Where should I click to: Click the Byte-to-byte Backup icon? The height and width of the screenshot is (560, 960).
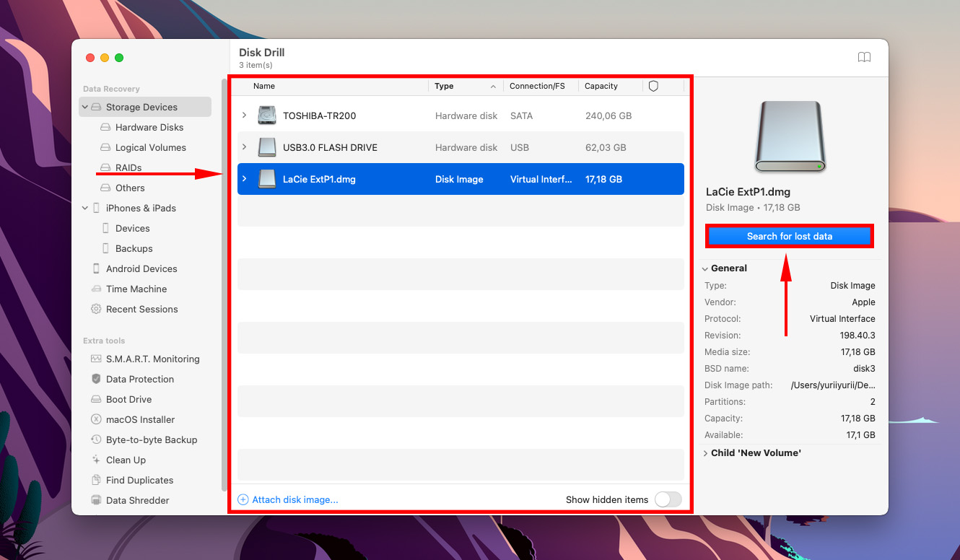pyautogui.click(x=96, y=439)
